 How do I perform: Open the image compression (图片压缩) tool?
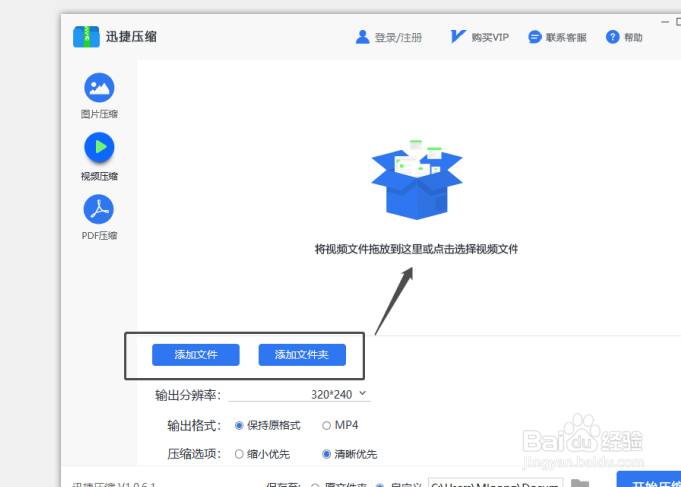[99, 96]
